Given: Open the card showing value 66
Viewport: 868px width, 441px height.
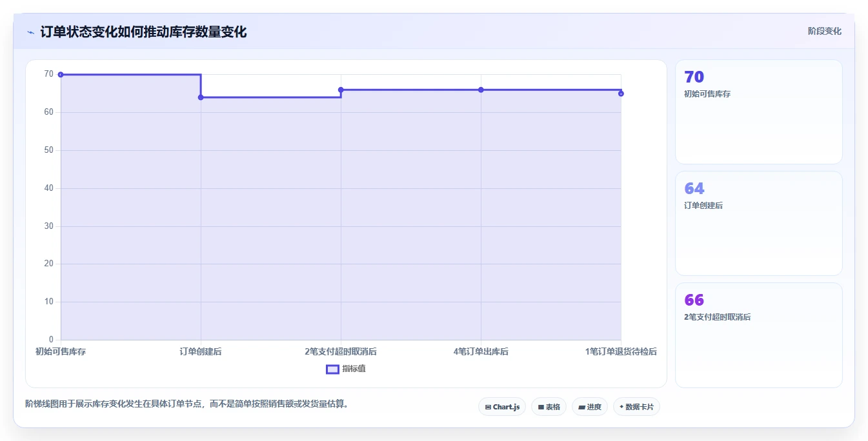Looking at the screenshot, I should [x=759, y=335].
